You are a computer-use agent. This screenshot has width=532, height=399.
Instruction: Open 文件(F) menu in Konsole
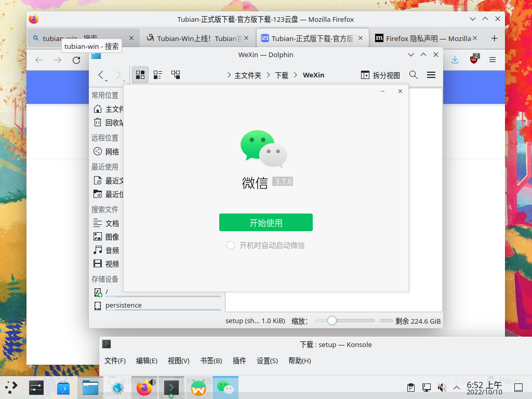(x=115, y=361)
